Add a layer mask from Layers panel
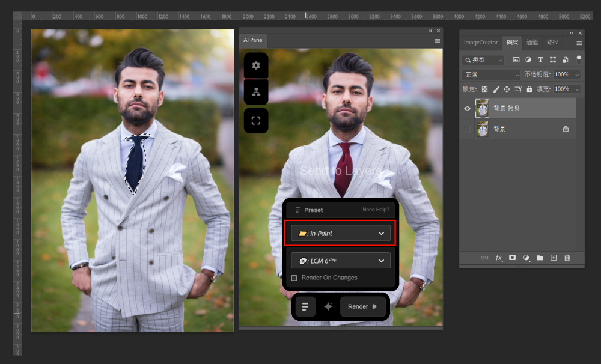The height and width of the screenshot is (364, 601). [512, 258]
